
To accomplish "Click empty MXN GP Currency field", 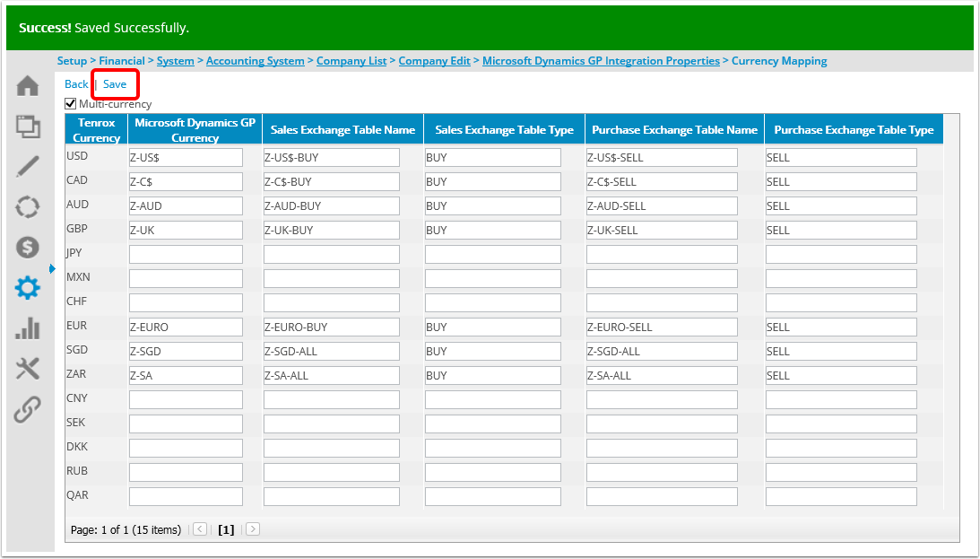I will 186,278.
